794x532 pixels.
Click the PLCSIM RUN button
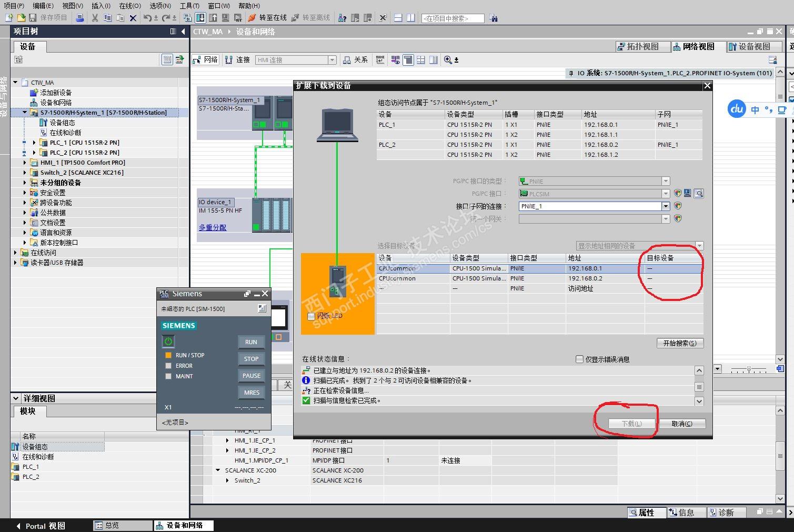click(x=251, y=342)
